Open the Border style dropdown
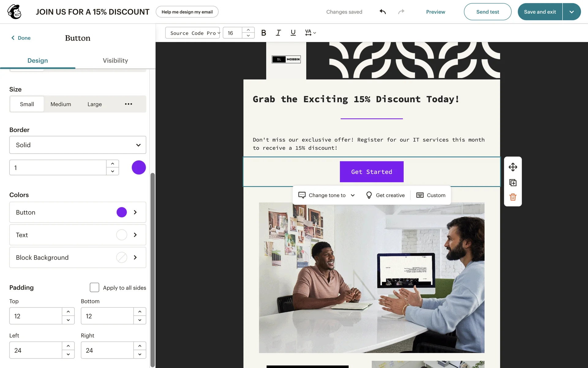Image resolution: width=588 pixels, height=368 pixels. [x=78, y=145]
